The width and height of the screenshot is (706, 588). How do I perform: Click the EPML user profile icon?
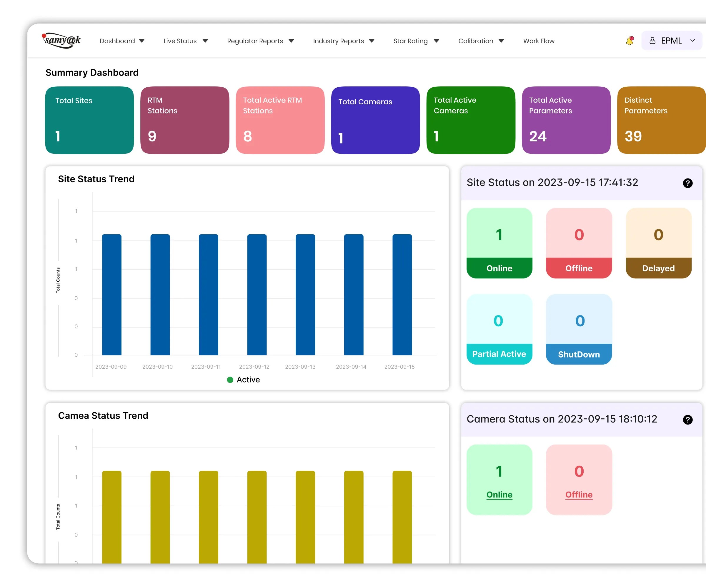[652, 41]
